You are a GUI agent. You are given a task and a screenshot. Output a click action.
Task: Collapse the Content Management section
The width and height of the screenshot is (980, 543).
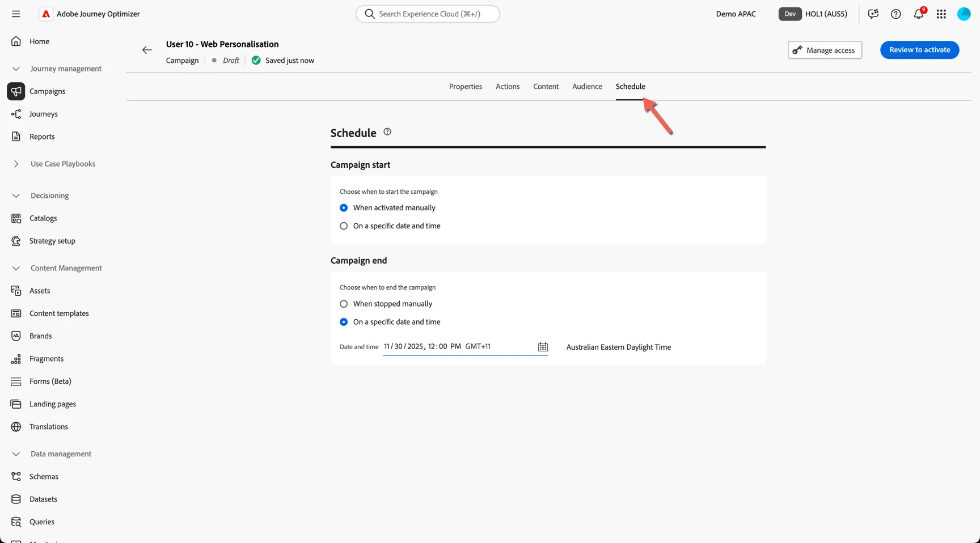pos(16,268)
